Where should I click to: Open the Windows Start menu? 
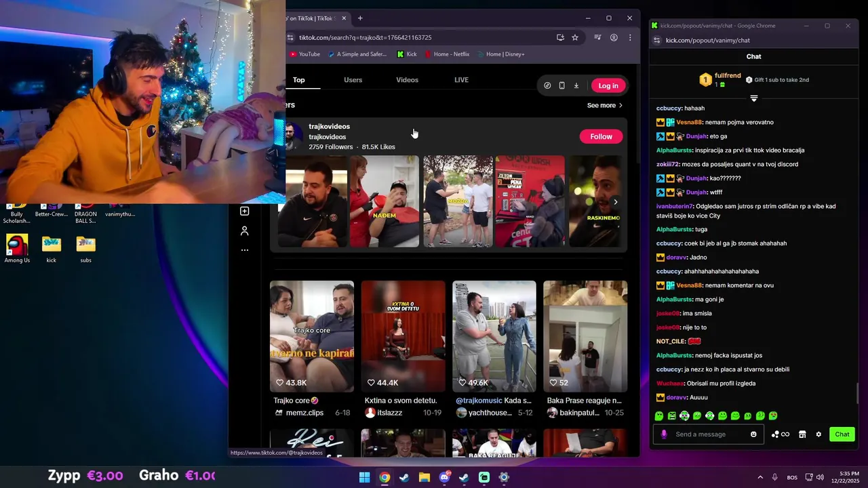tap(364, 477)
